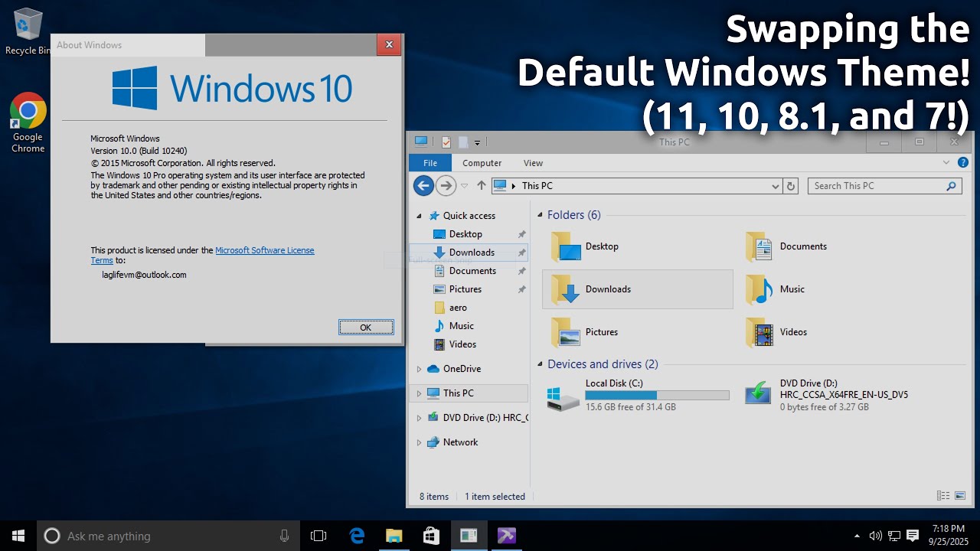Select the Downloads folder in Folders group

[x=638, y=289]
